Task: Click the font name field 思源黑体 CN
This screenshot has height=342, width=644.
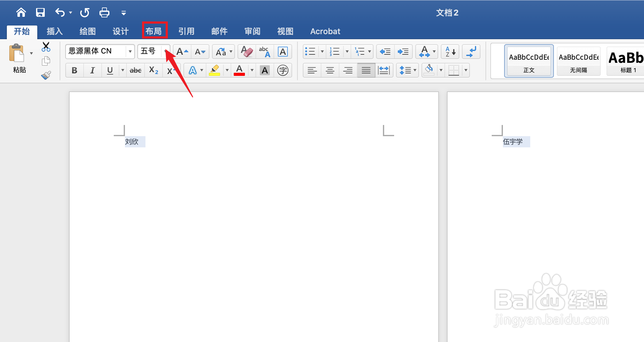Action: [x=95, y=51]
